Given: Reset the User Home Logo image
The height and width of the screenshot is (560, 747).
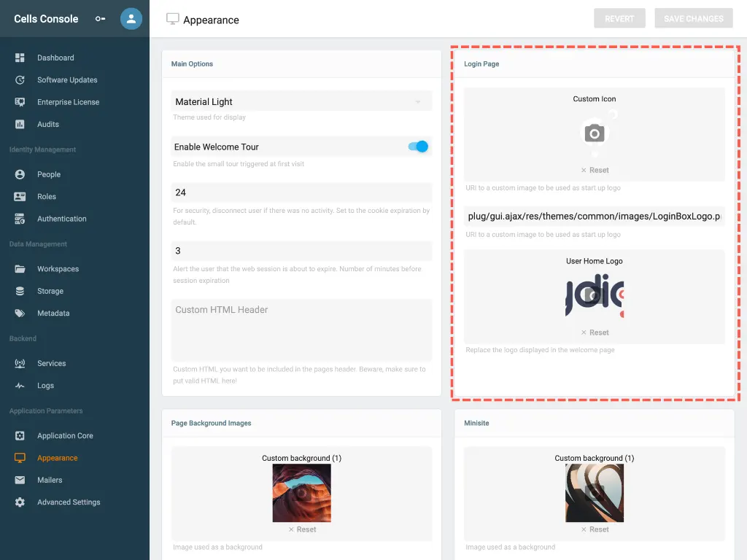Looking at the screenshot, I should (x=595, y=332).
